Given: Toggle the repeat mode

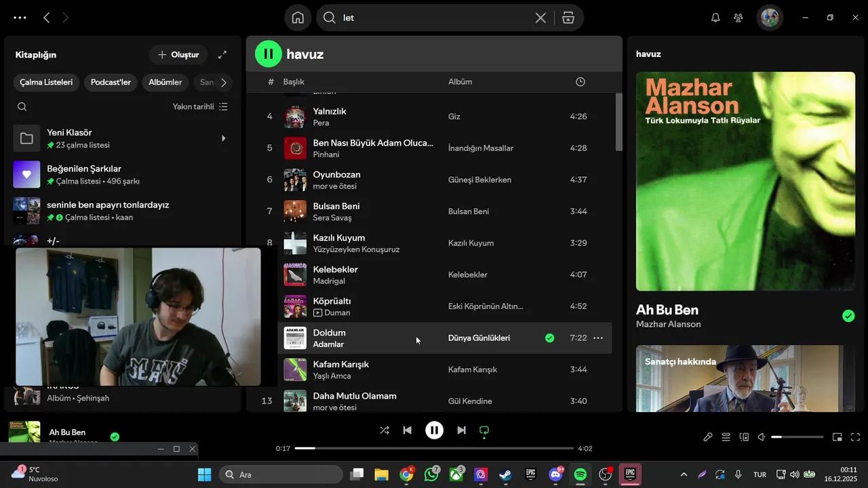Looking at the screenshot, I should pyautogui.click(x=484, y=430).
